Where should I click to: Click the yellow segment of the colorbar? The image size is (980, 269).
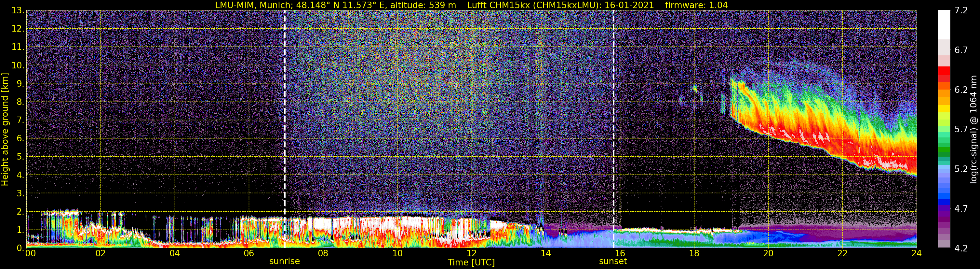pos(944,108)
